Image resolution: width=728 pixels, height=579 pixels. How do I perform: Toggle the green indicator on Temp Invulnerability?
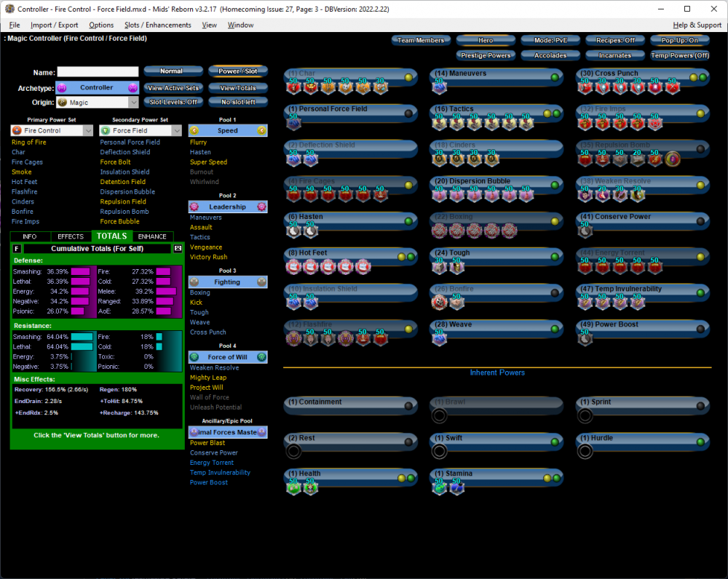(x=702, y=293)
